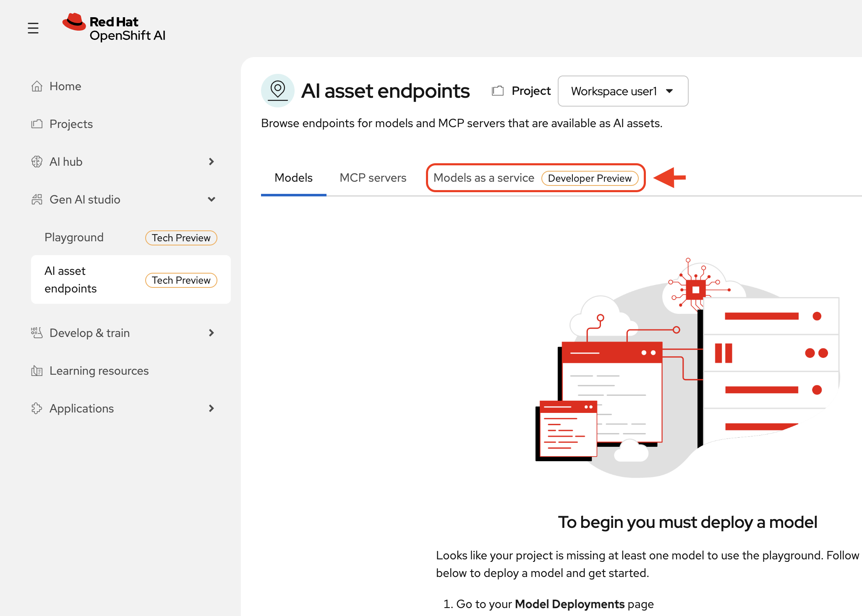Screen dimensions: 862x616
Task: Click the AI asset endpoints location-pin icon
Action: click(x=277, y=91)
